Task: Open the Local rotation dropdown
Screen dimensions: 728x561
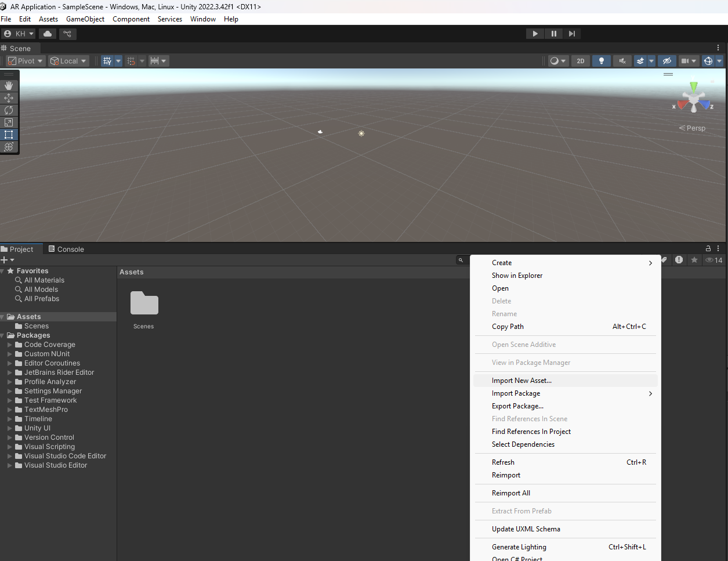Action: pos(68,61)
